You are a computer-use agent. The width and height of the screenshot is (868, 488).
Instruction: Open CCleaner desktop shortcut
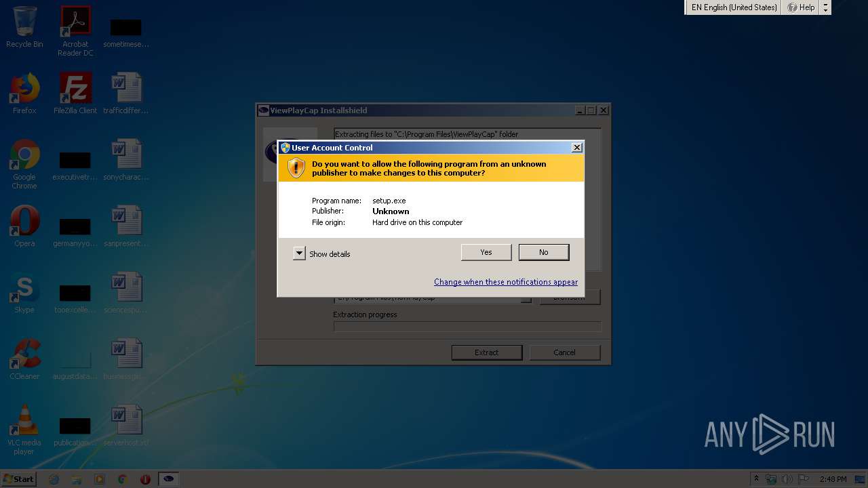tap(24, 359)
